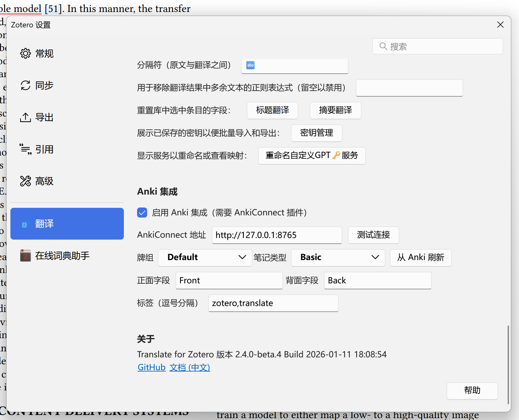Screen dimensions: 519x420
Task: Click 重命名自定义GPT服务 button
Action: click(x=312, y=156)
